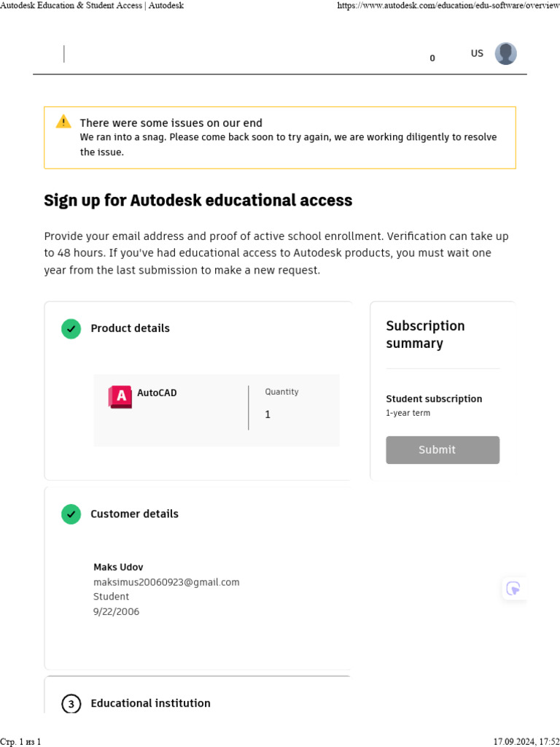Click the user profile avatar icon
Image resolution: width=560 pixels, height=747 pixels.
coord(505,54)
